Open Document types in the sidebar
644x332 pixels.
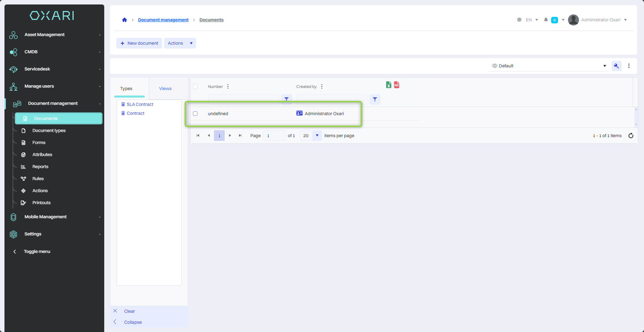(49, 131)
